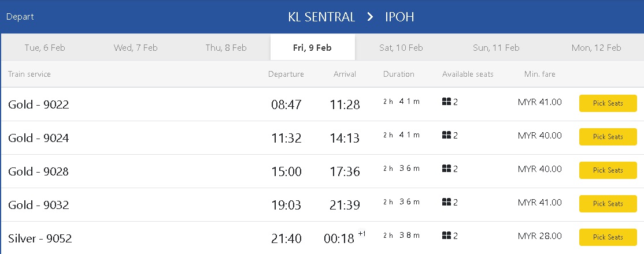
Task: Click seat icon for Gold - 9032
Action: [446, 203]
